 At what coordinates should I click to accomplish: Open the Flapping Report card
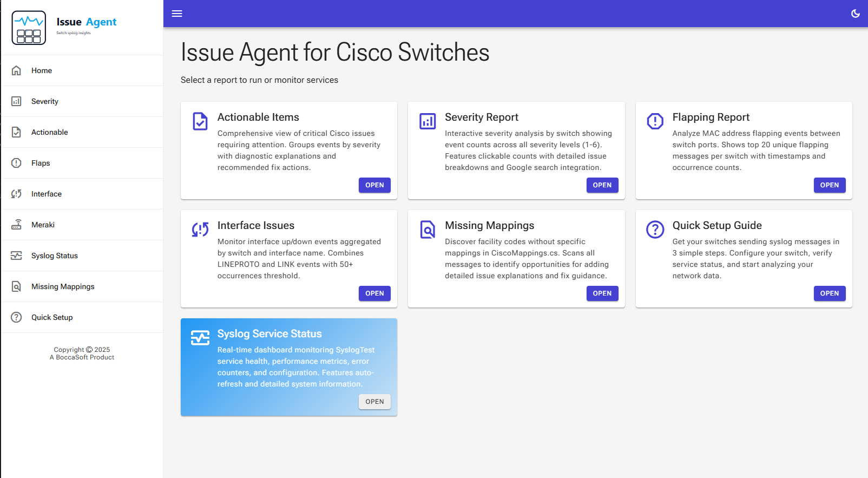830,185
